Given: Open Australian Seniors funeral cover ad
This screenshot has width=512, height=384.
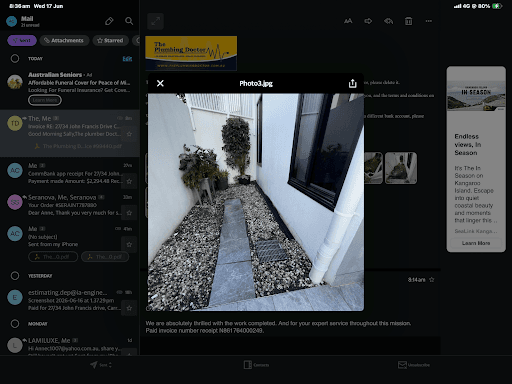Looking at the screenshot, I should click(x=70, y=87).
